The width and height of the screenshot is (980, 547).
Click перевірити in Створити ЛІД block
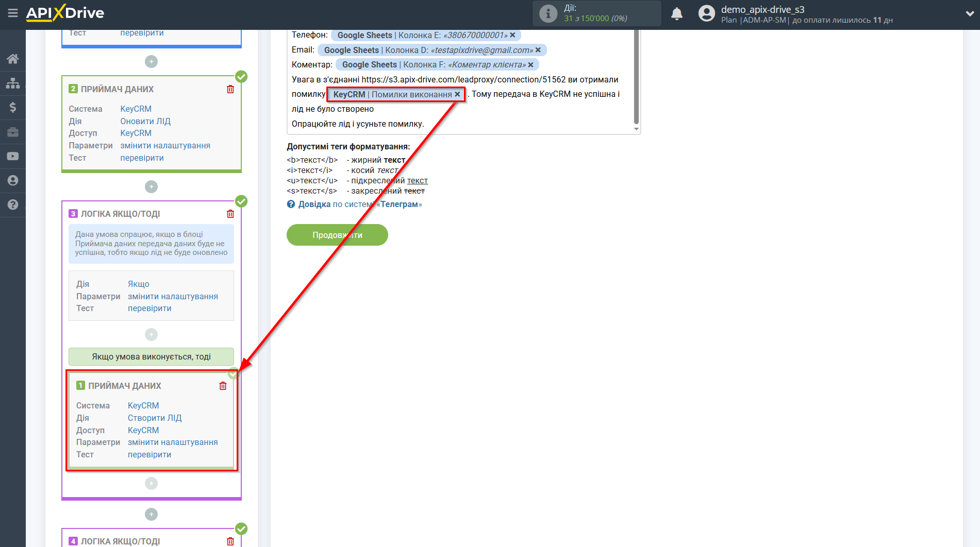tap(150, 454)
